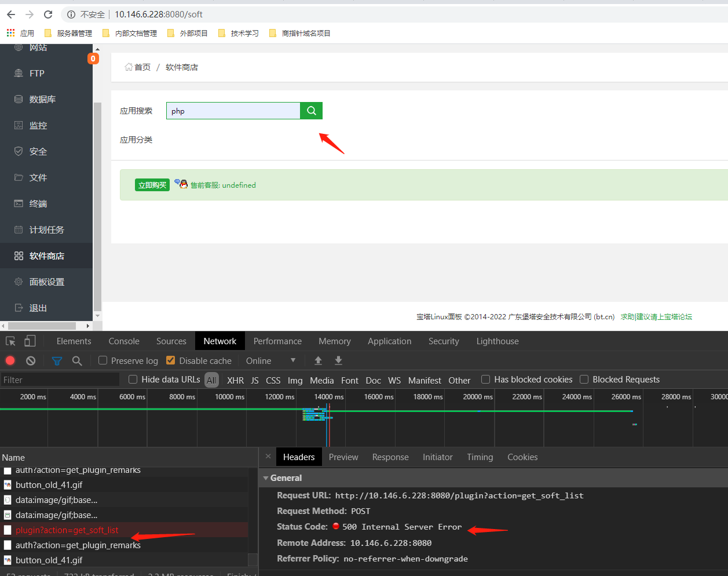Open the Performance tab
Screen dimensions: 728x576
[x=277, y=341]
